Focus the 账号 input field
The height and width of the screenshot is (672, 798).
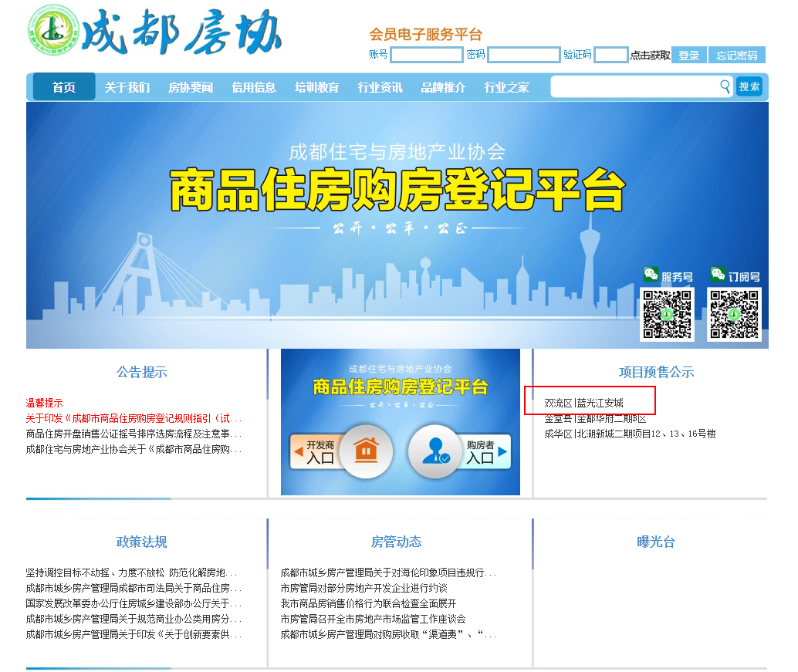[427, 55]
